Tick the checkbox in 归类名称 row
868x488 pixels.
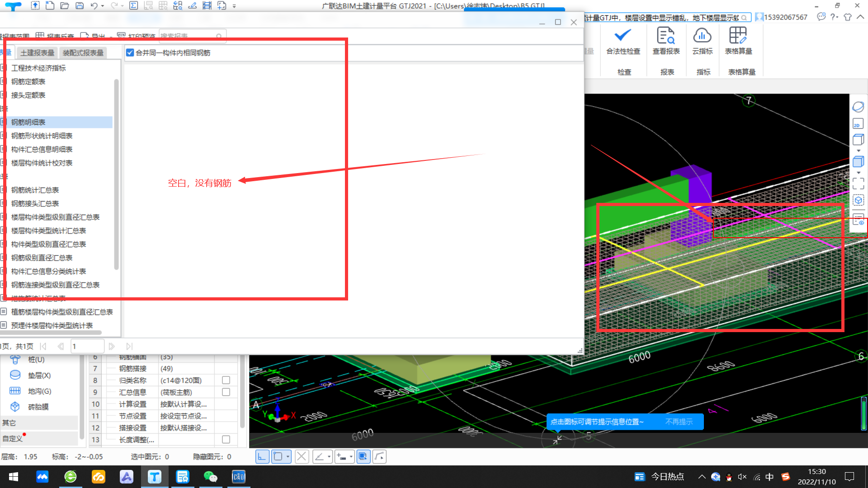click(226, 380)
